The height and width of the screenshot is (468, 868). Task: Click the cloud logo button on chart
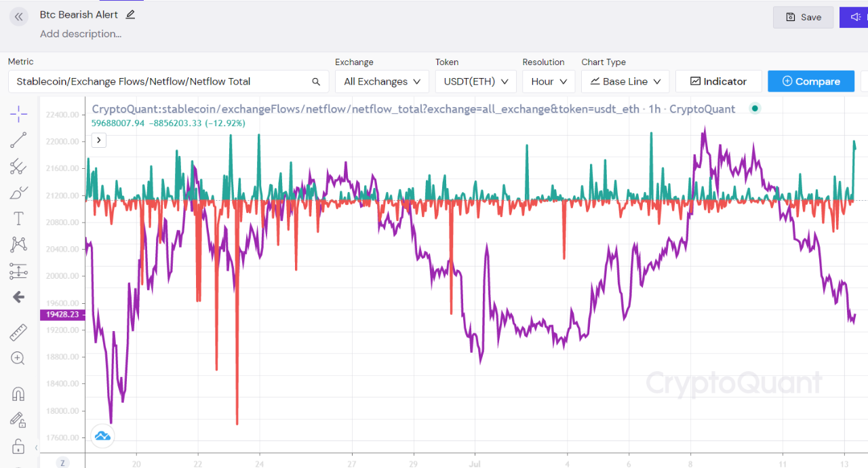[103, 435]
